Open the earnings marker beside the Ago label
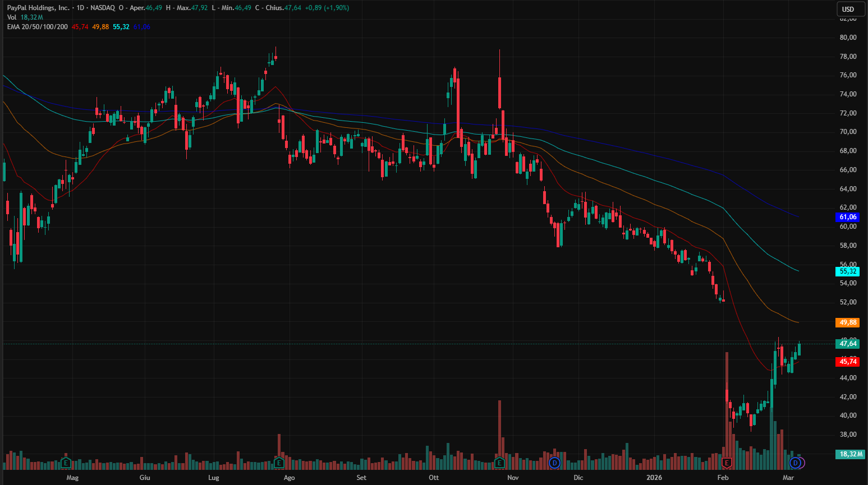The width and height of the screenshot is (868, 485). click(279, 463)
